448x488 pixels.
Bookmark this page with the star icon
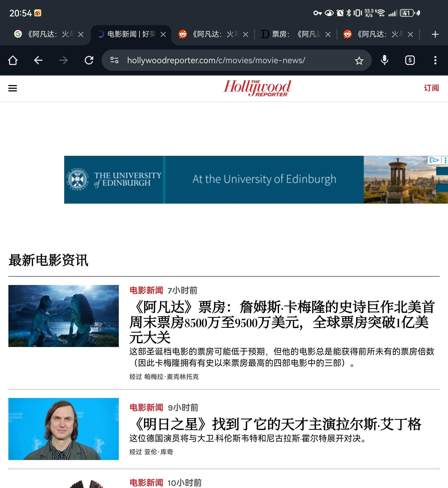359,60
